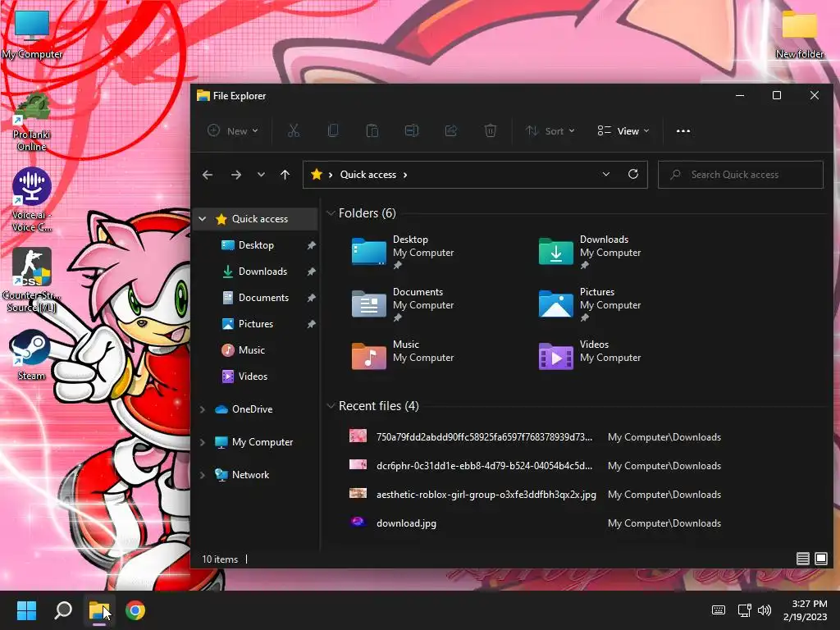Go back using the left arrow
Image resolution: width=840 pixels, height=630 pixels.
(x=208, y=175)
